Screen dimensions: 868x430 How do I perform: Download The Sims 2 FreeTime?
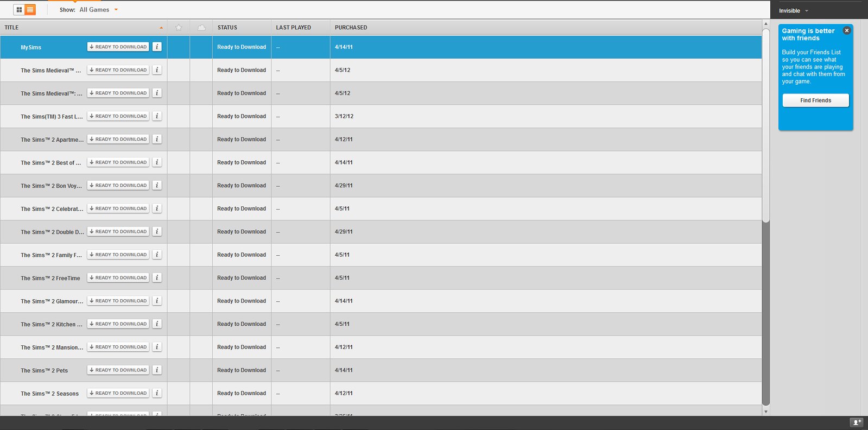coord(118,277)
